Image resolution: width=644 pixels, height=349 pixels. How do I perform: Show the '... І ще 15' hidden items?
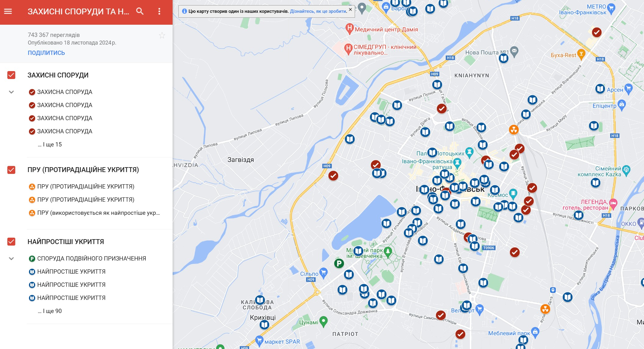(49, 144)
